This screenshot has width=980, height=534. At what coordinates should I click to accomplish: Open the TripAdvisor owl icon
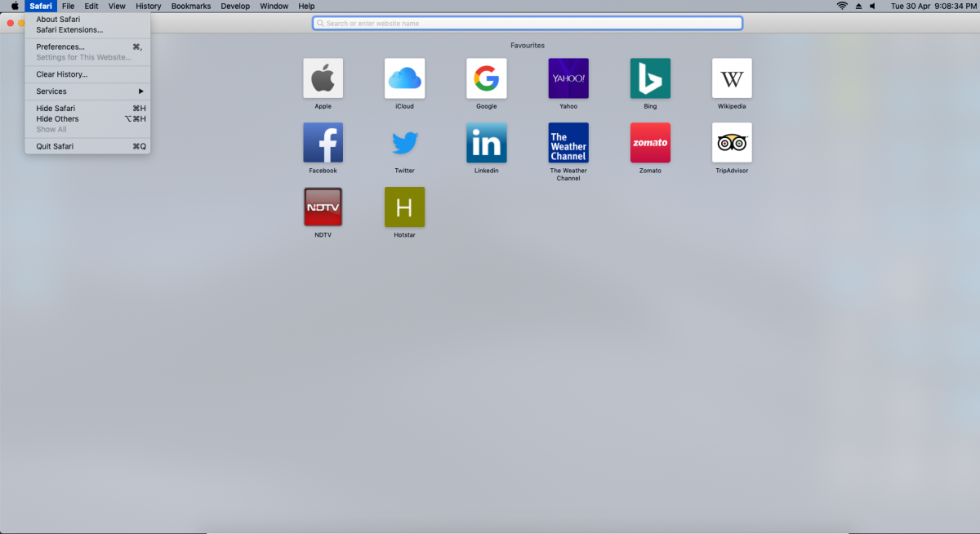pyautogui.click(x=732, y=143)
